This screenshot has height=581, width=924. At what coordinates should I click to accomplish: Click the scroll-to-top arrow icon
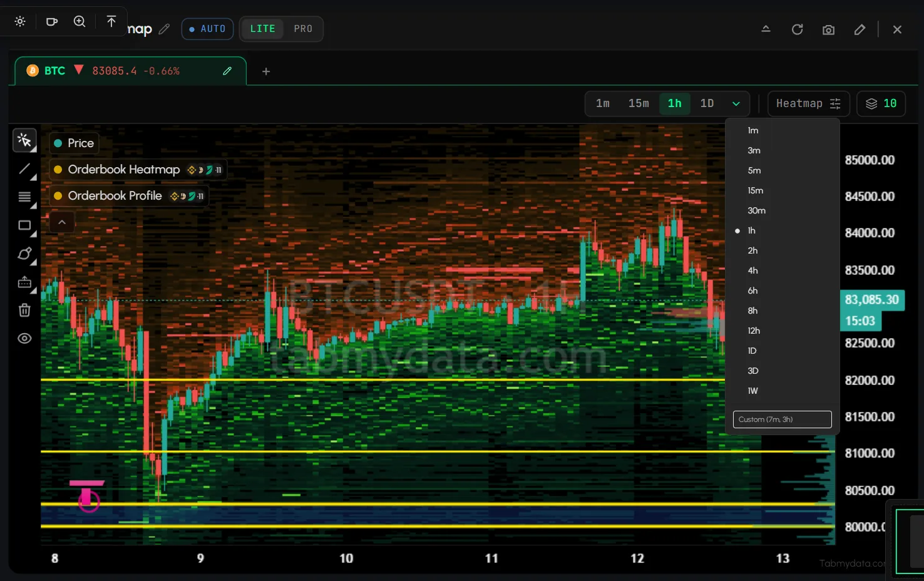pos(111,21)
